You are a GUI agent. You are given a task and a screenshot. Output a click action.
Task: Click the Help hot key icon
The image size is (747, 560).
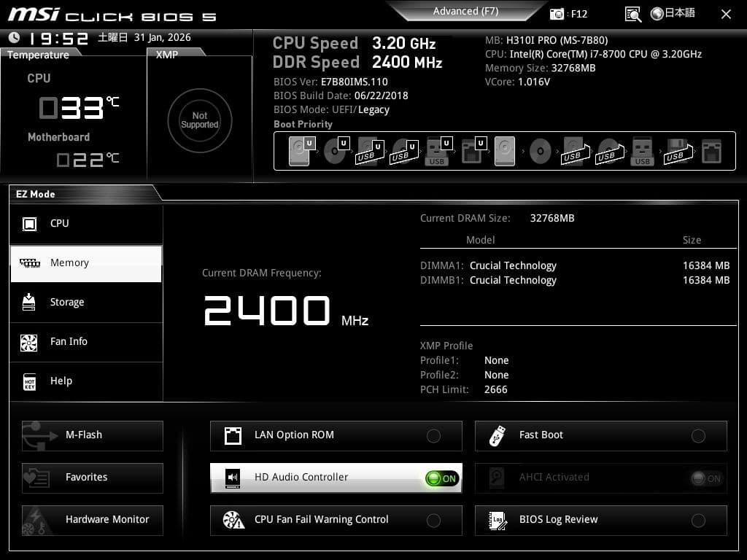29,381
